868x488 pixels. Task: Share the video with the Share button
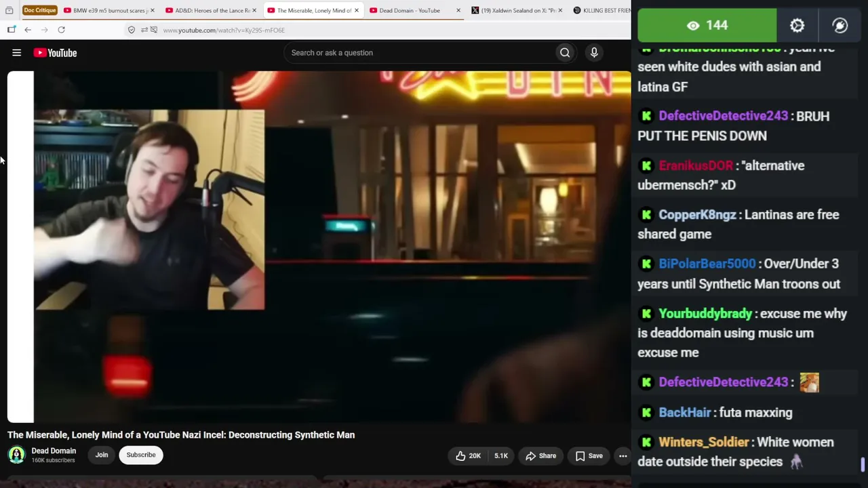coord(541,456)
